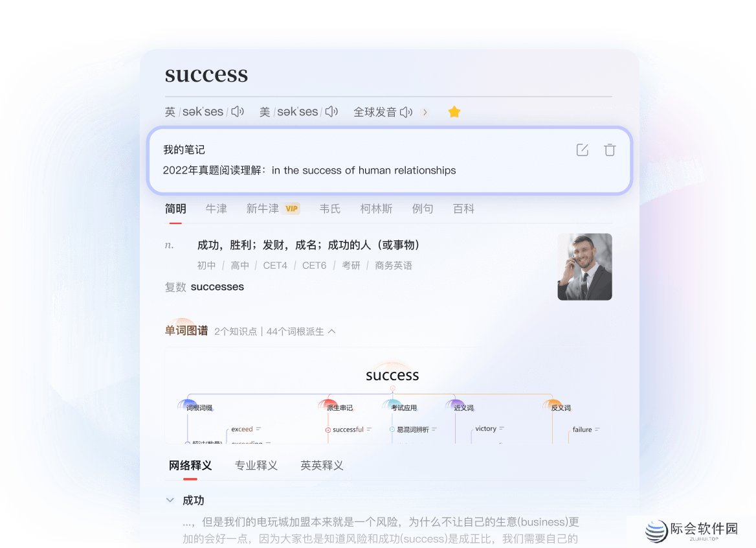756x548 pixels.
Task: Play the British pronunciation of success
Action: [x=237, y=111]
